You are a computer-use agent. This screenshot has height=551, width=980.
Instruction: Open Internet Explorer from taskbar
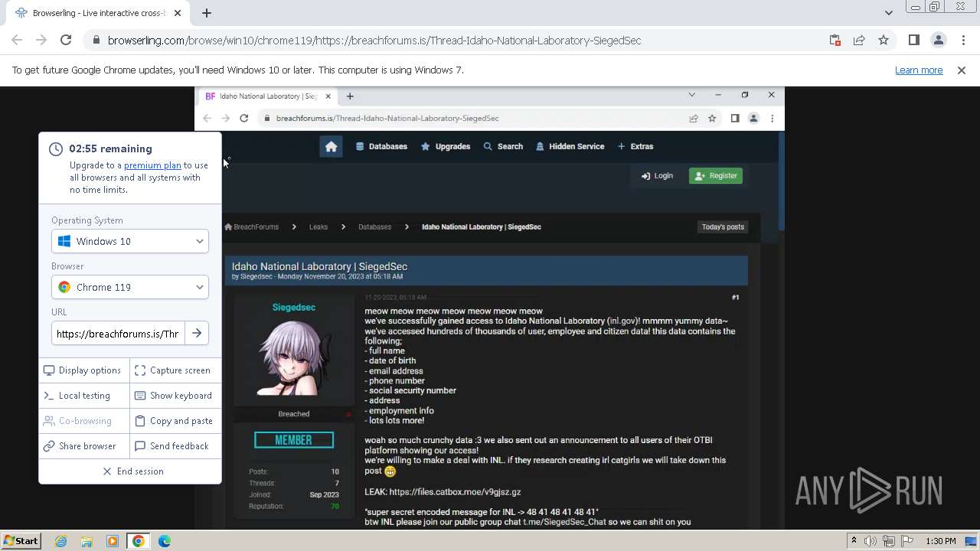(x=60, y=541)
